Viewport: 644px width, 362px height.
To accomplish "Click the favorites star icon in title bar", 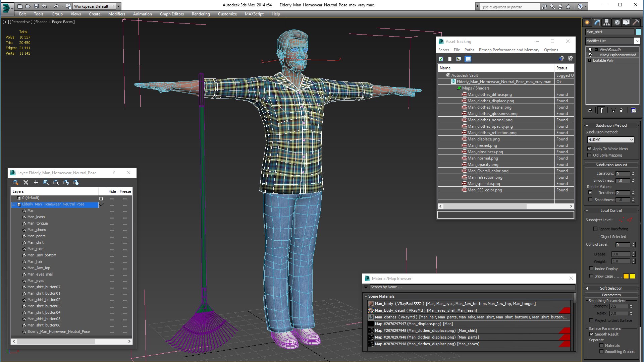I will click(x=568, y=6).
